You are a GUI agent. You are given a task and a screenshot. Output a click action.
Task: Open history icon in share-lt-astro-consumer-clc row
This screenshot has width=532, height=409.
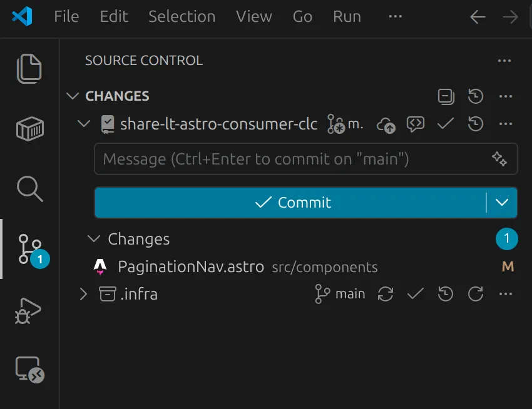(475, 124)
